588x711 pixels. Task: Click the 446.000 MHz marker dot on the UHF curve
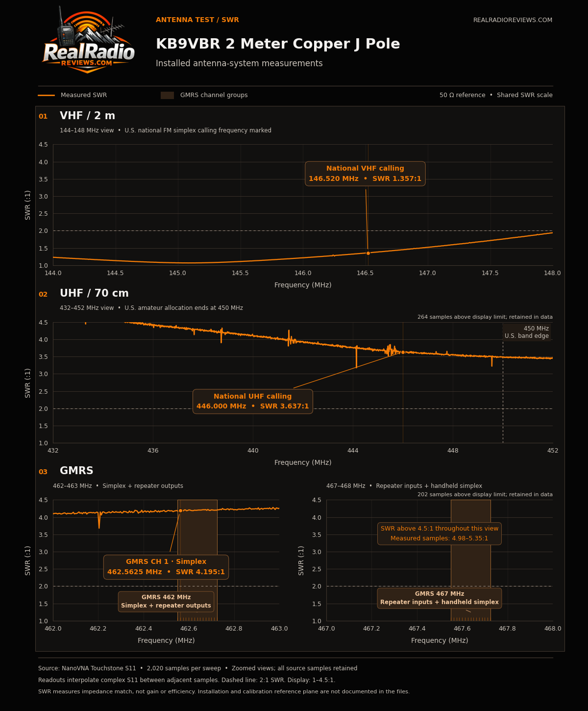click(403, 352)
